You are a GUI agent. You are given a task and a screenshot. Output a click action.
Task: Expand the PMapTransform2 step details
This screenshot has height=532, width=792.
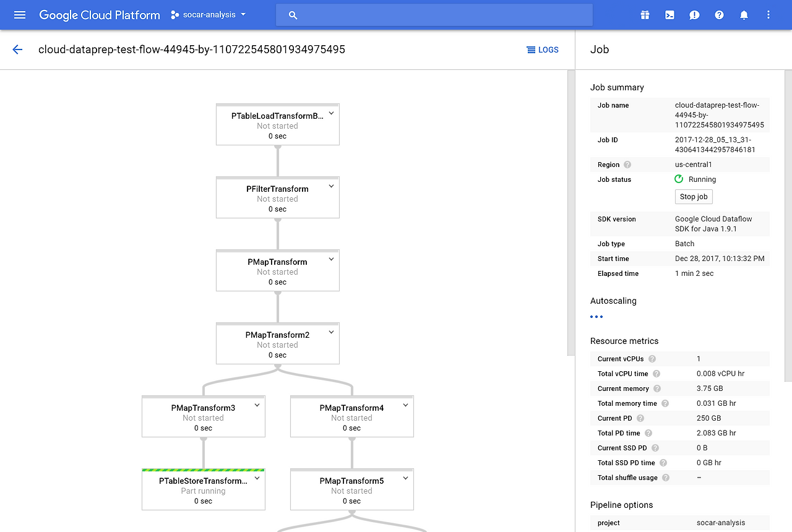coord(331,332)
